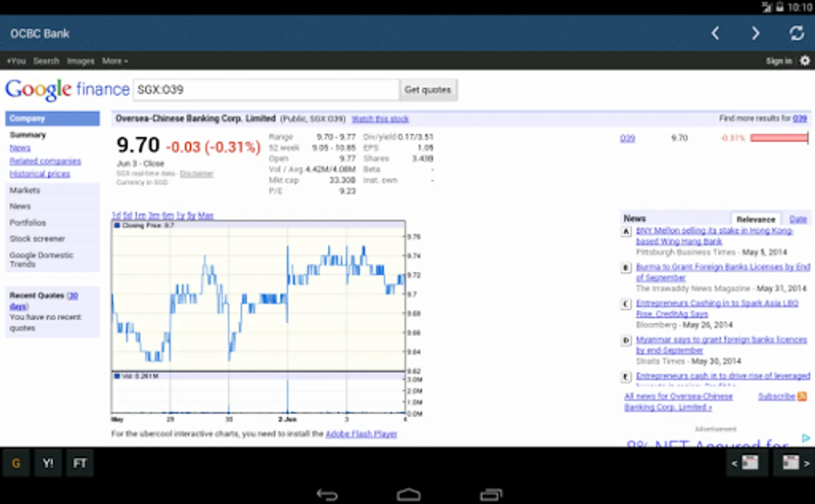Tap the Android home navigation button
The image size is (815, 504).
point(408,494)
